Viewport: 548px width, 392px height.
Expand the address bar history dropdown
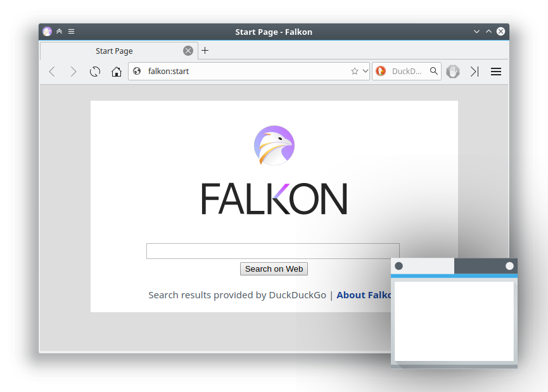point(365,71)
